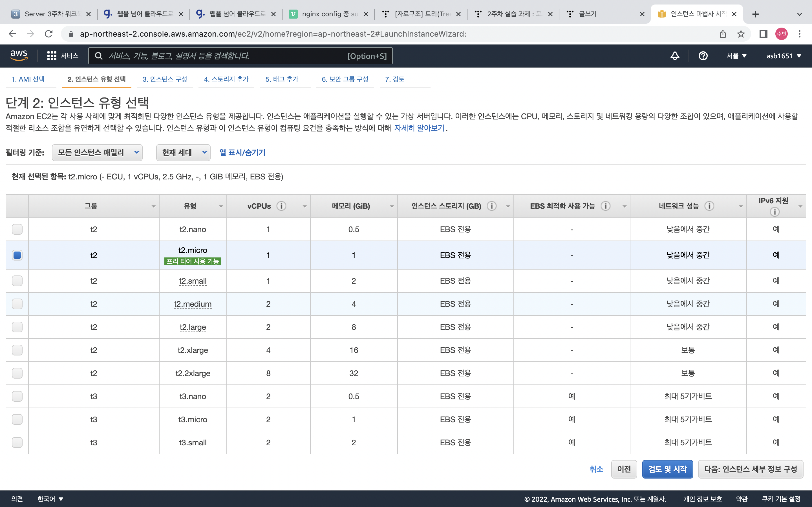This screenshot has width=812, height=507.
Task: Click the vCPUs column info icon
Action: 281,206
